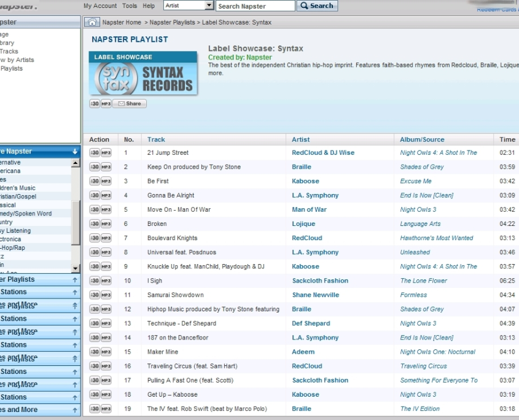Click the genre list scrollbar thumb

[76, 222]
